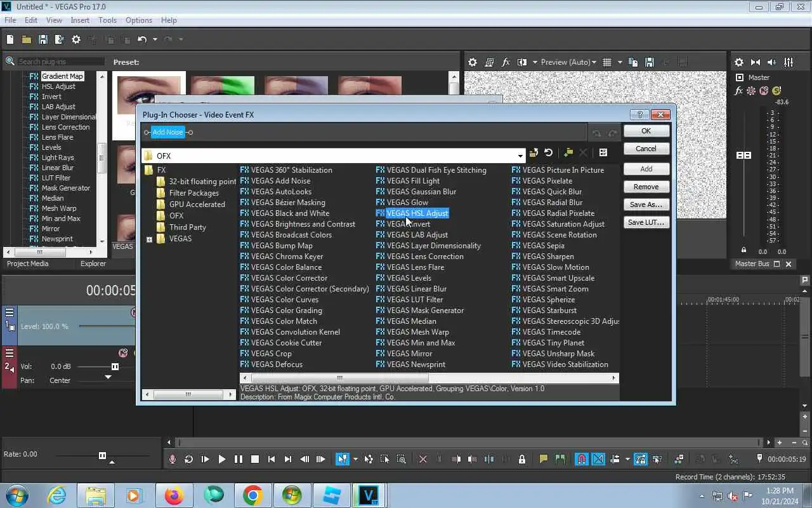Image resolution: width=812 pixels, height=508 pixels.
Task: Open the Auto Ripple dropdown arrow
Action: tap(627, 459)
